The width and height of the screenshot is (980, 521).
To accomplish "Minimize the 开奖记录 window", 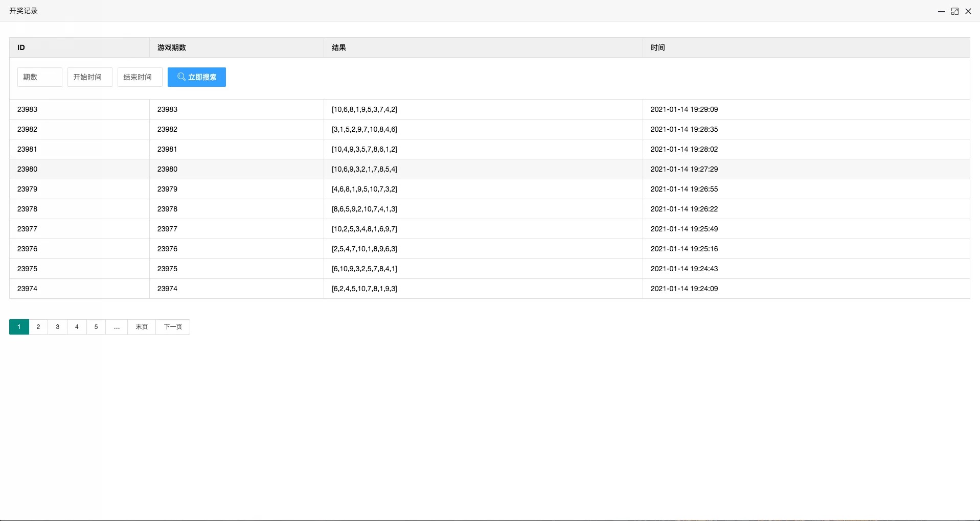I will click(941, 11).
